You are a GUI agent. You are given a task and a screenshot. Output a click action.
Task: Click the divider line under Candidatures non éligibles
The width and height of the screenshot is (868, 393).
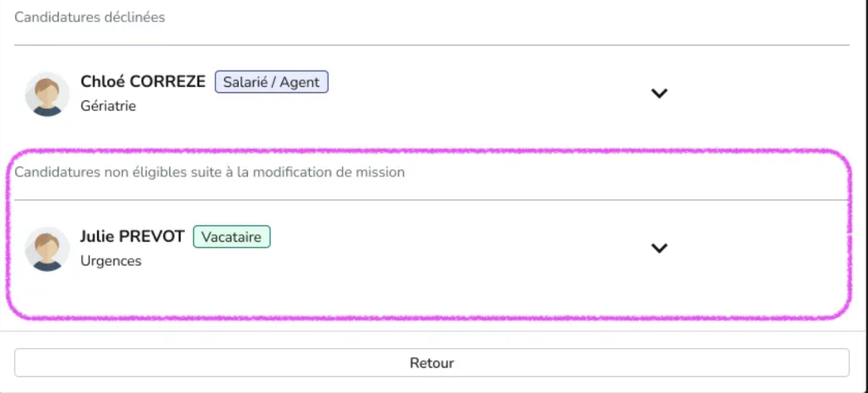coord(432,200)
